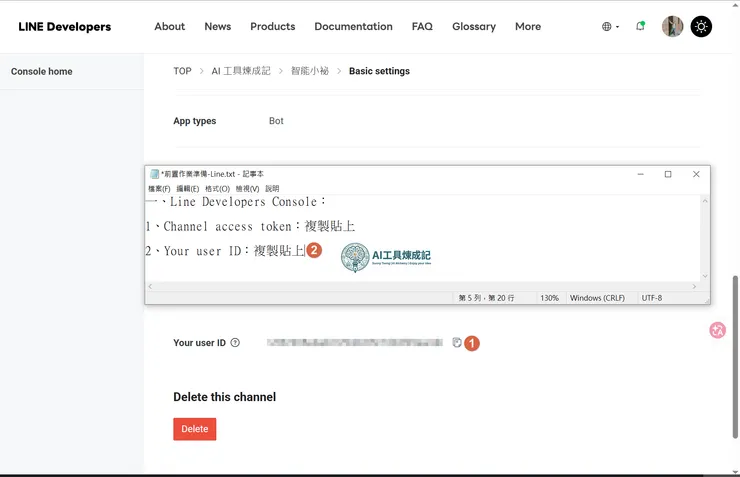Open the Products nav item
This screenshot has width=740, height=477.
[273, 26]
